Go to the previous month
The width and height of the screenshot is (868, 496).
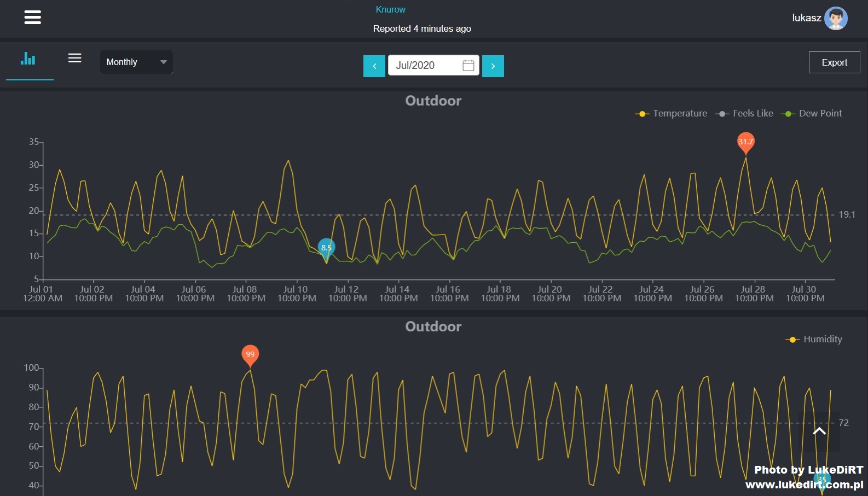(x=374, y=66)
